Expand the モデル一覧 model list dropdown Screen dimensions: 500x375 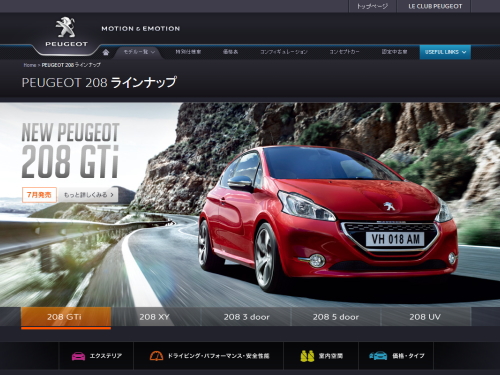pos(139,52)
